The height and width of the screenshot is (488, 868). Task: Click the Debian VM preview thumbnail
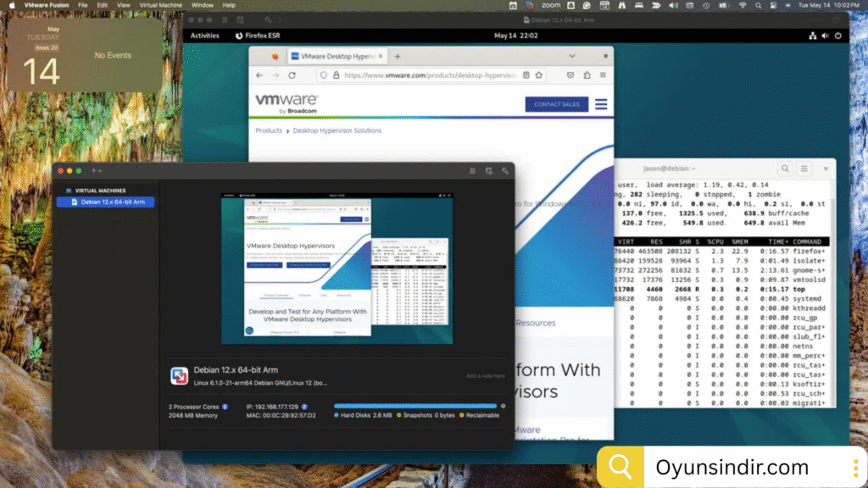(337, 268)
